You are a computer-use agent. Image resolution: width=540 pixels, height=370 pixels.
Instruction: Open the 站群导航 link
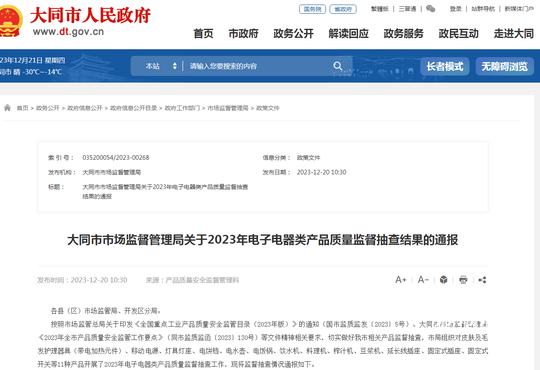pos(483,9)
